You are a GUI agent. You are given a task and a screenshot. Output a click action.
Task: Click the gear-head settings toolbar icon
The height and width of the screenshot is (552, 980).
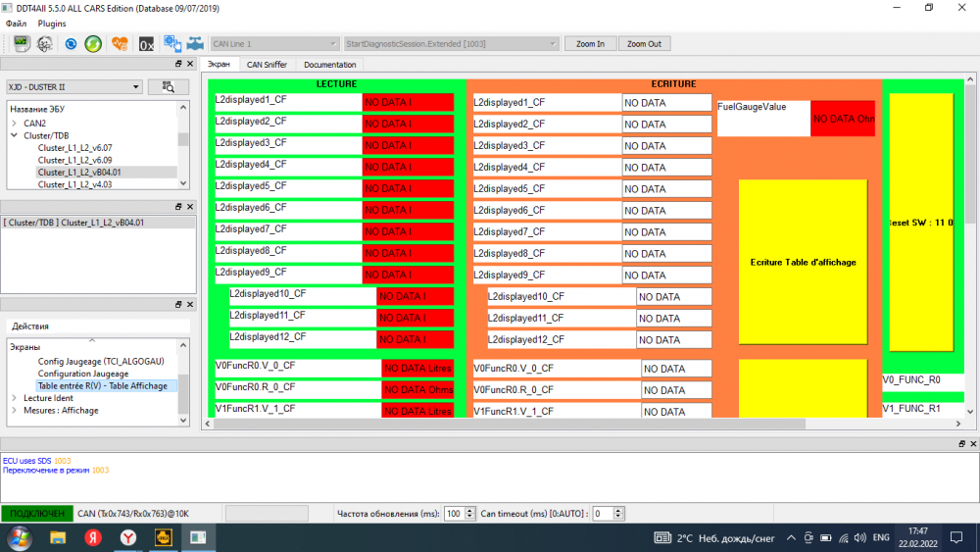45,44
